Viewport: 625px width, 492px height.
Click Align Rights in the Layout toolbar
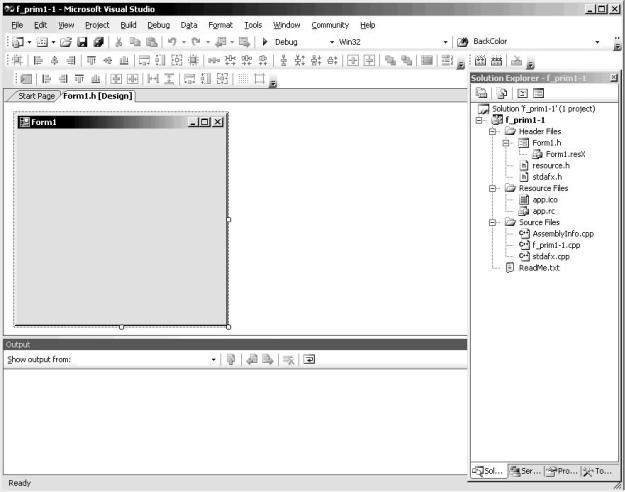coord(71,60)
